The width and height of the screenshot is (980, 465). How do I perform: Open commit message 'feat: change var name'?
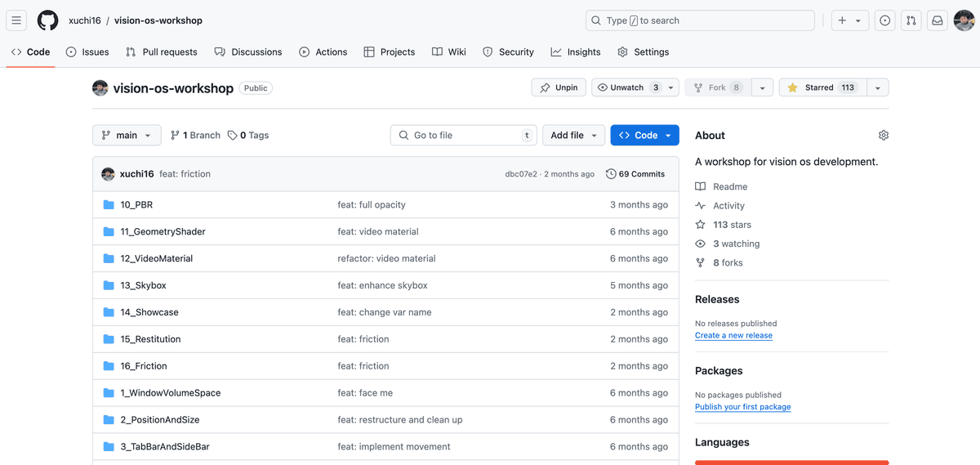coord(385,313)
